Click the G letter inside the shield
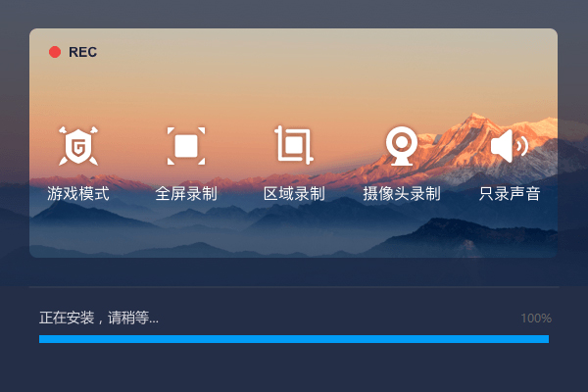 point(78,147)
